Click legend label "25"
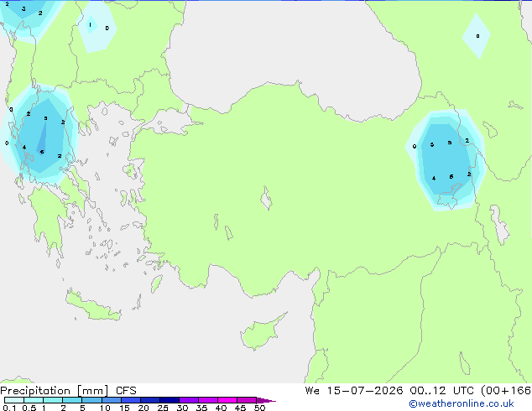This screenshot has height=411, width=532. pyautogui.click(x=163, y=408)
